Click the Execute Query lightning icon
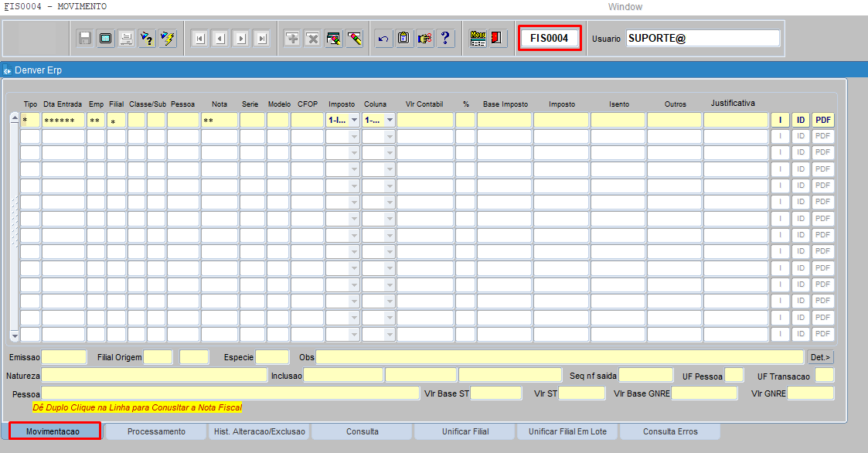 coord(168,39)
